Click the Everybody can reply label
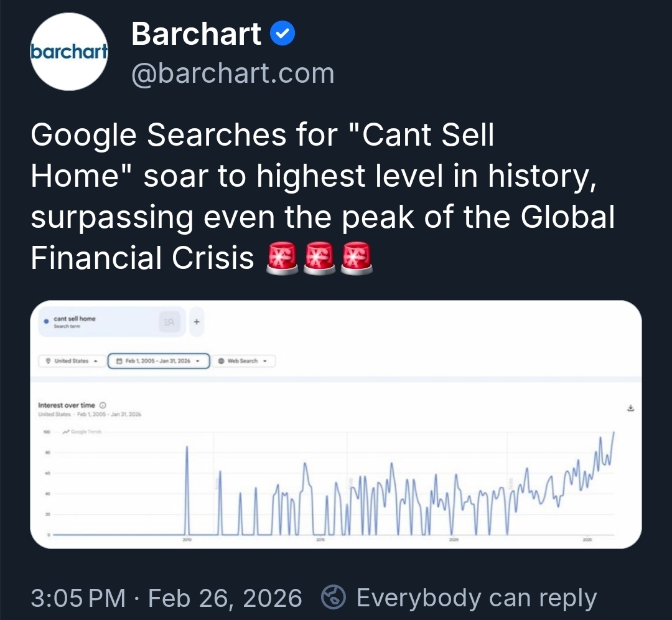Image resolution: width=672 pixels, height=620 pixels. (476, 598)
